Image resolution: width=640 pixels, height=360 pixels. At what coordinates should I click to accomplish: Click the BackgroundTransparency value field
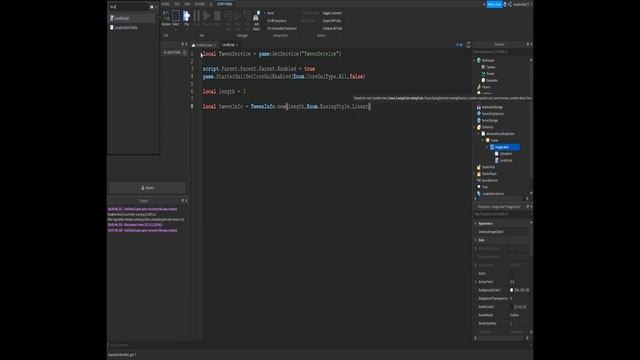click(x=519, y=298)
